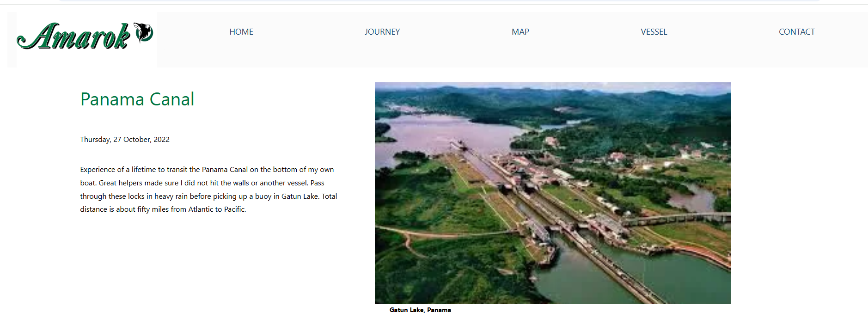Open the JOURNEY menu item
The height and width of the screenshot is (319, 868).
[382, 32]
